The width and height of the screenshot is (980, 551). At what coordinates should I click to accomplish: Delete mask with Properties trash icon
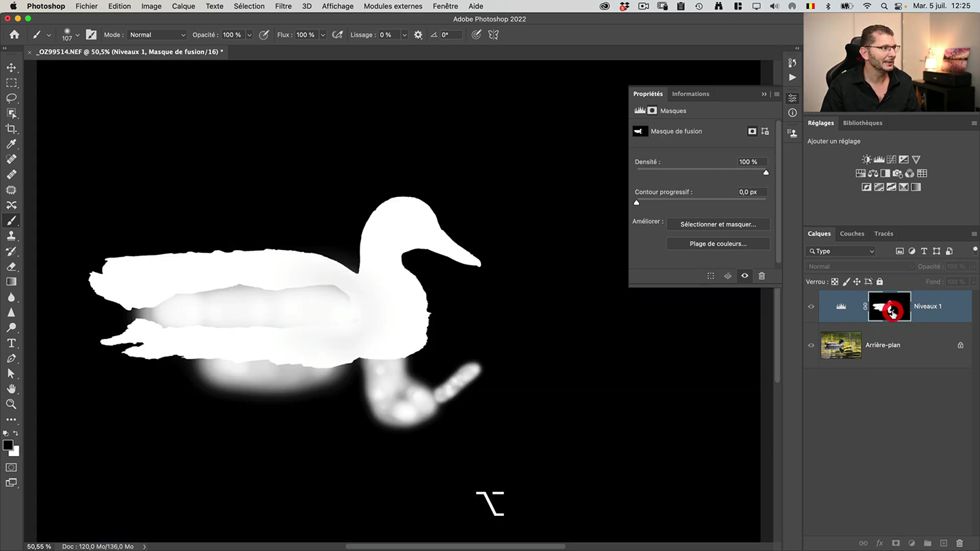pyautogui.click(x=762, y=276)
